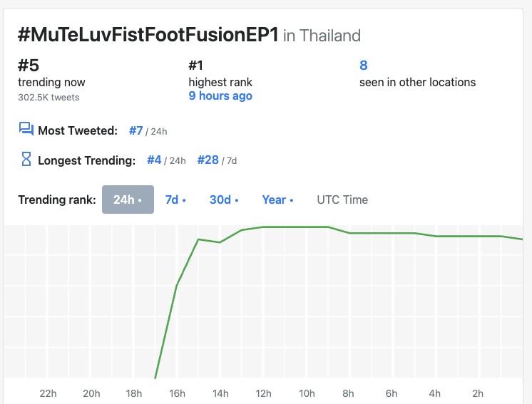
Task: Click the 2h label on chart axis
Action: point(478,393)
